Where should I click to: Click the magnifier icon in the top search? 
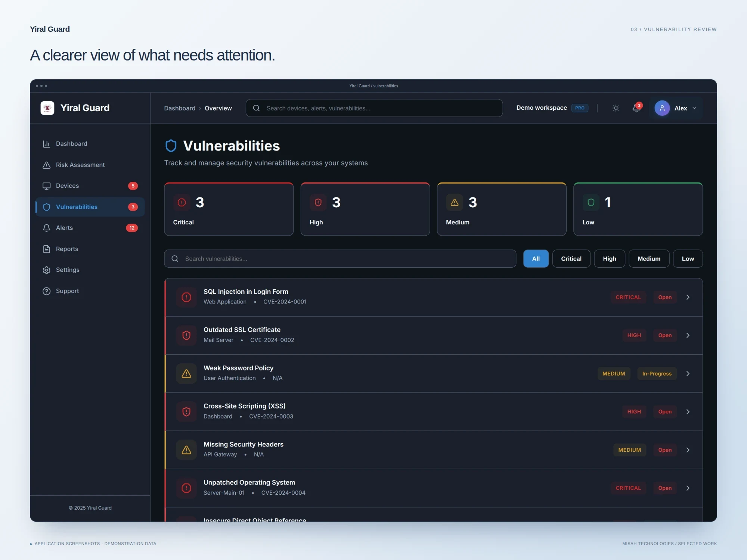(256, 108)
